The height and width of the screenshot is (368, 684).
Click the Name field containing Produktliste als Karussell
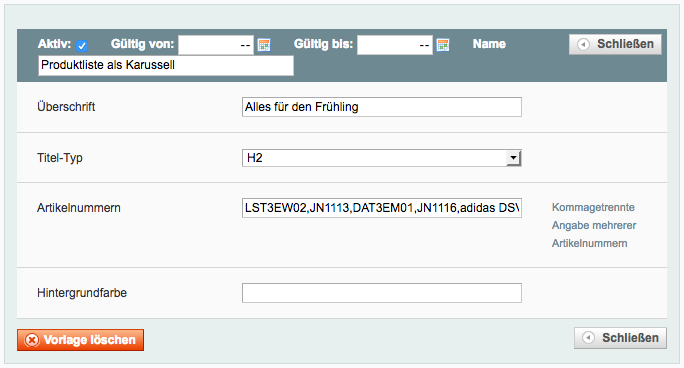click(166, 65)
